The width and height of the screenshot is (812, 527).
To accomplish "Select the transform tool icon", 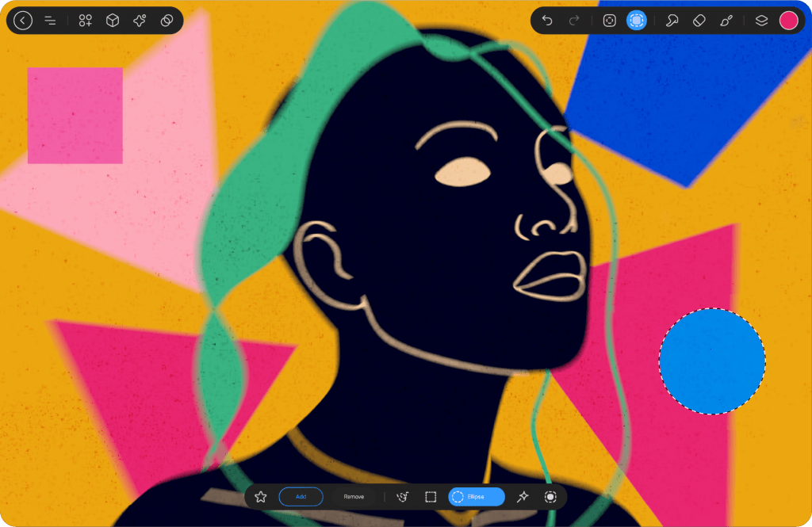I will (610, 21).
